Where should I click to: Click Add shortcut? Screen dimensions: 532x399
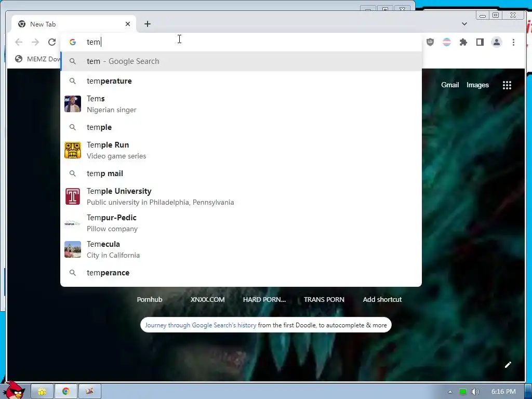(382, 300)
